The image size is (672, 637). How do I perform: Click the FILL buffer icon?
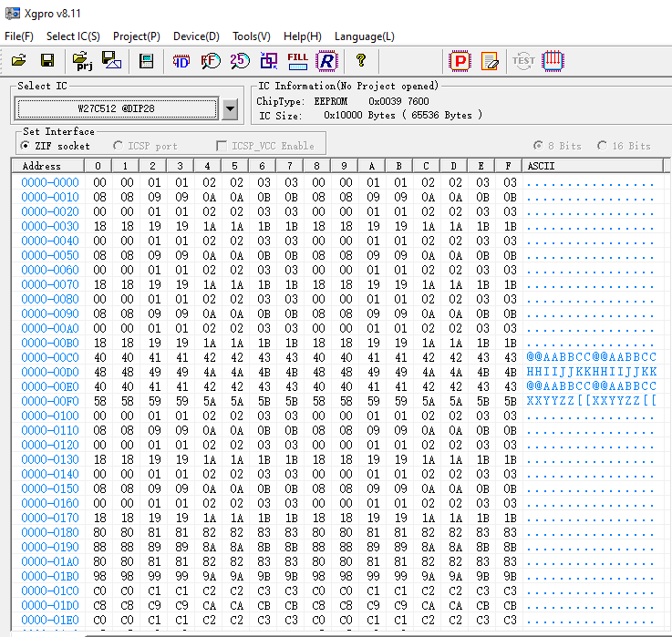pos(297,61)
